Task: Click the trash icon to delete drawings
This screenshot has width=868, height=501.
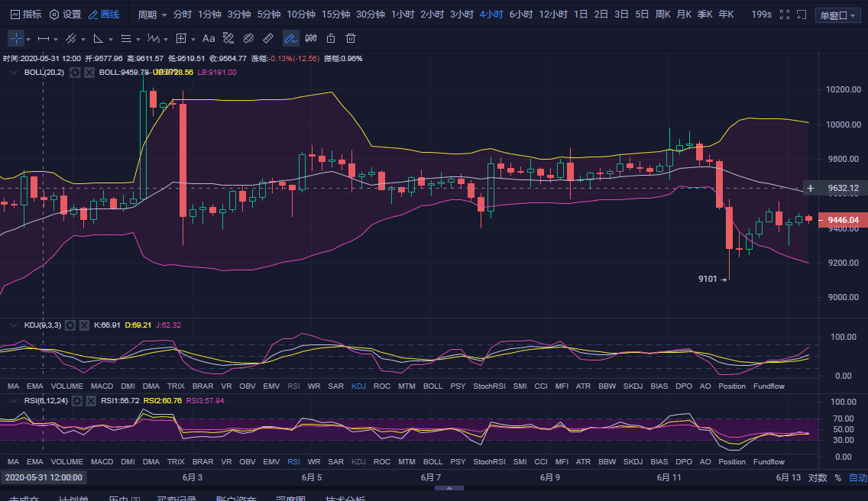Action: [x=351, y=38]
